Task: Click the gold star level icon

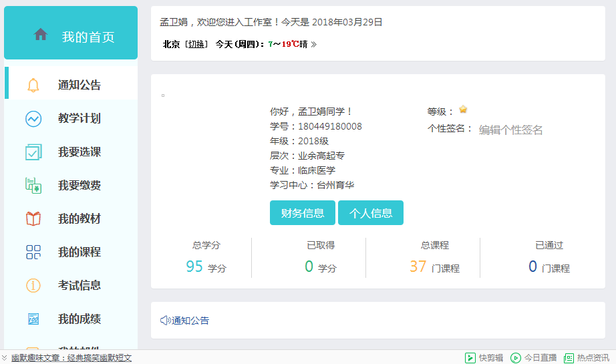Action: (x=463, y=110)
